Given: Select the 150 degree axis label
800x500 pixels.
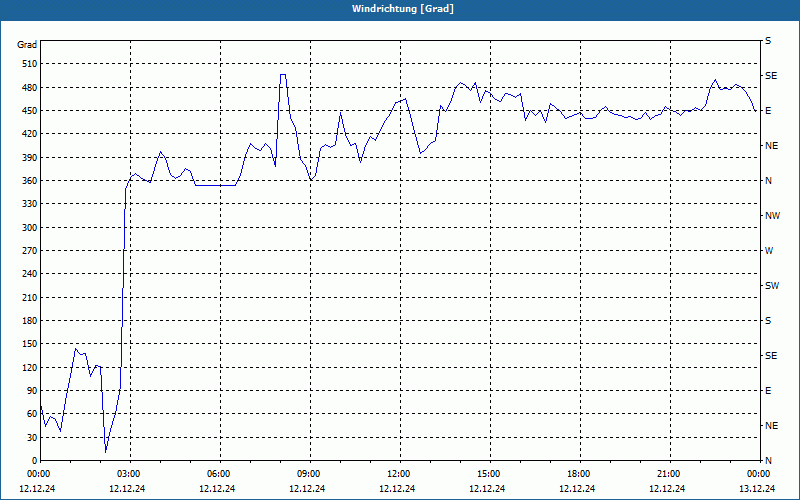Looking at the screenshot, I should click(x=30, y=344).
